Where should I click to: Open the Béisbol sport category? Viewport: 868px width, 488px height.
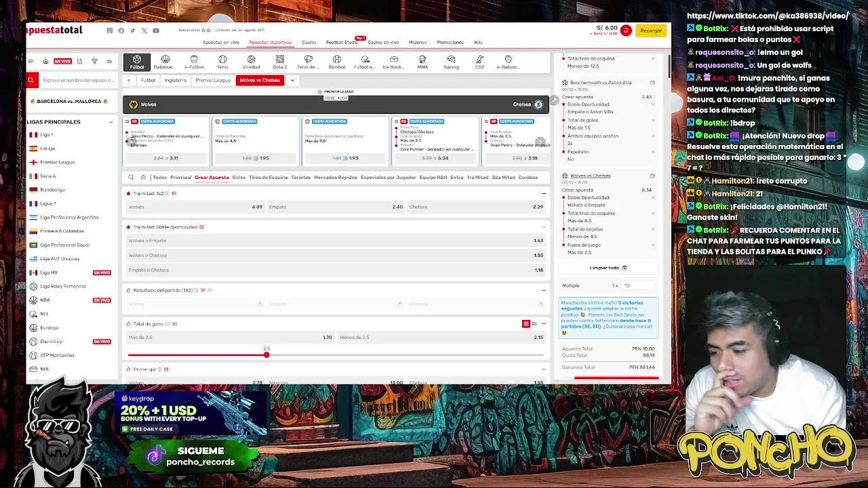[337, 62]
